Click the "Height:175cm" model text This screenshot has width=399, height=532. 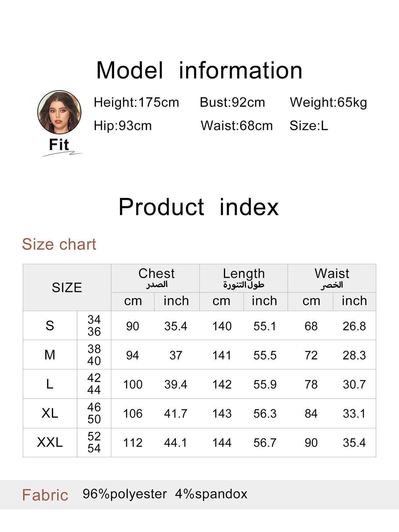(136, 102)
